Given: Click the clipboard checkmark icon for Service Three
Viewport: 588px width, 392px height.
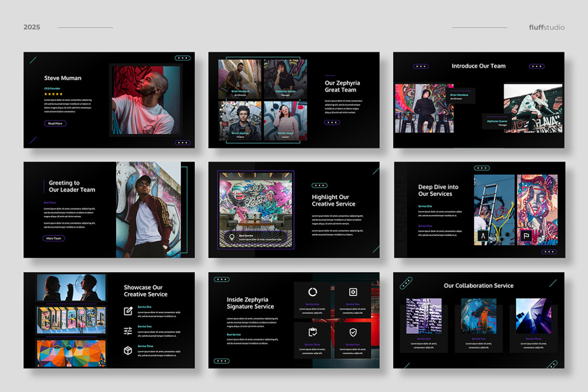Looking at the screenshot, I should pyautogui.click(x=313, y=332).
